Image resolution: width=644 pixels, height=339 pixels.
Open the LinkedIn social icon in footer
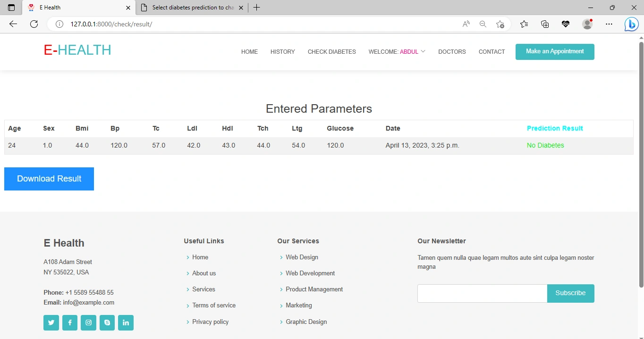pos(126,322)
